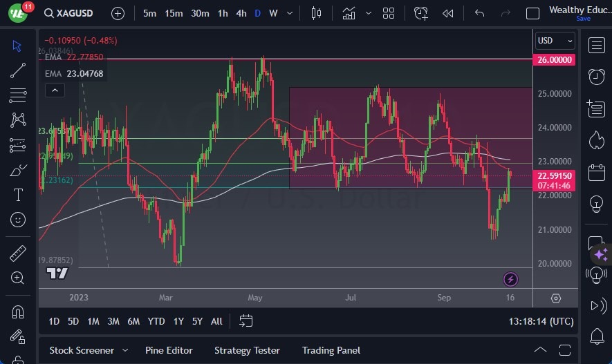Select the trend line drawing tool
Screen dimensions: 612x364
coord(18,70)
